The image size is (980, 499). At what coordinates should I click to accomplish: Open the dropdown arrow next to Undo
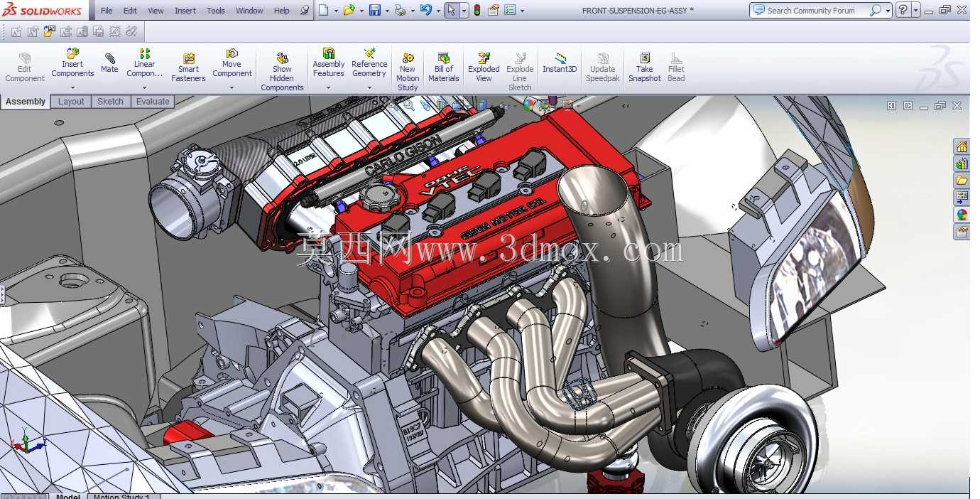[x=437, y=11]
